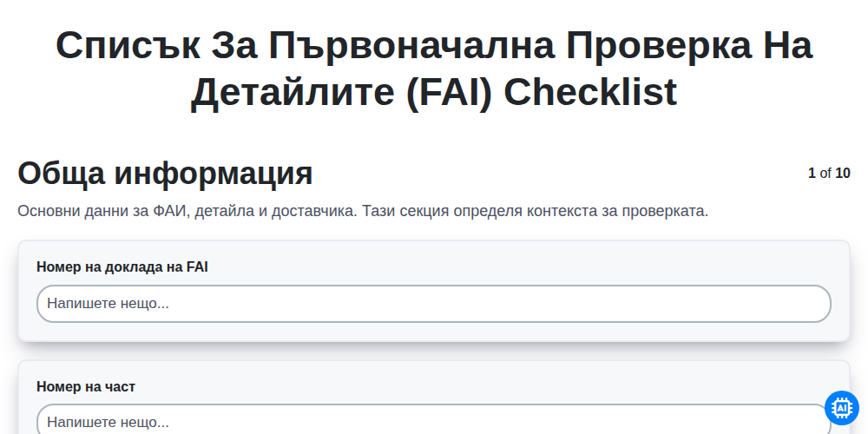The width and height of the screenshot is (868, 434).
Task: Focus the part number input field
Action: click(434, 419)
